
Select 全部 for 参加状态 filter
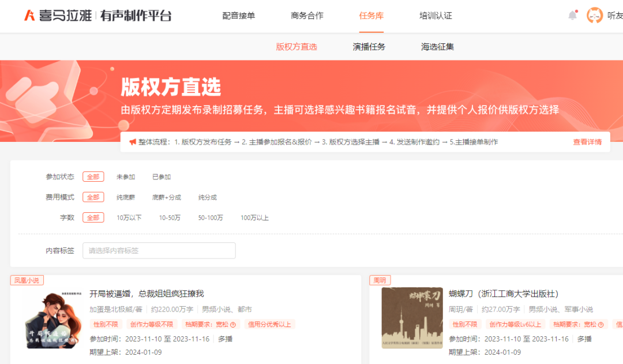[93, 177]
